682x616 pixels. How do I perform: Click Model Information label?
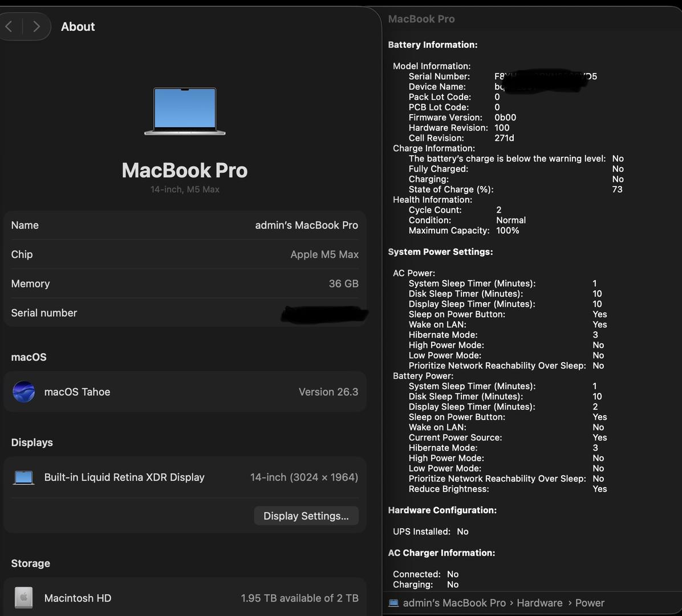point(432,66)
